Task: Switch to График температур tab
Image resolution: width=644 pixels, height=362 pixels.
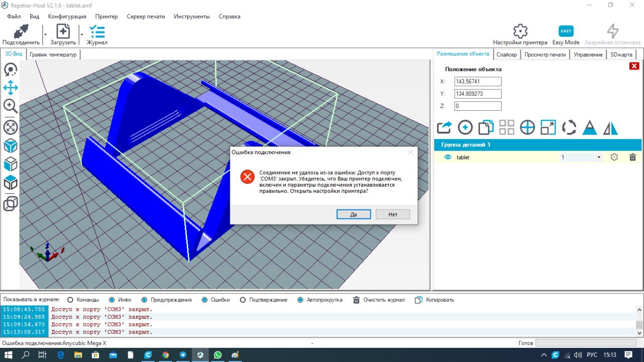Action: pyautogui.click(x=53, y=54)
